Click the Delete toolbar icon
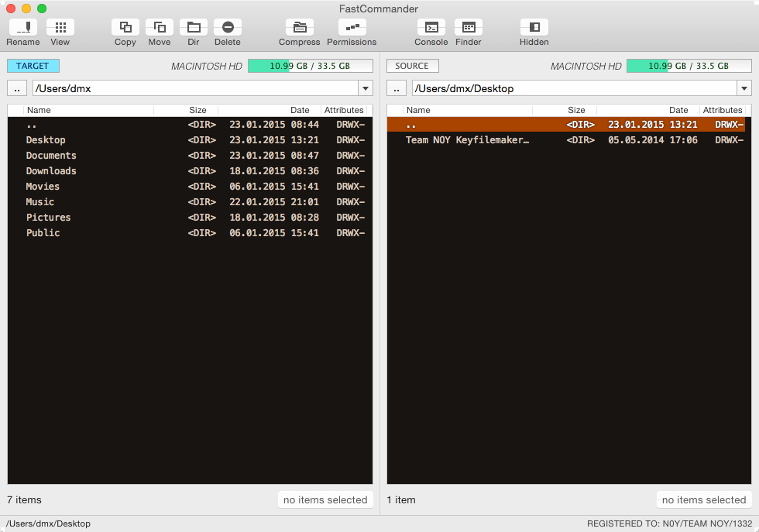Screen dimensions: 759x532 [x=228, y=28]
